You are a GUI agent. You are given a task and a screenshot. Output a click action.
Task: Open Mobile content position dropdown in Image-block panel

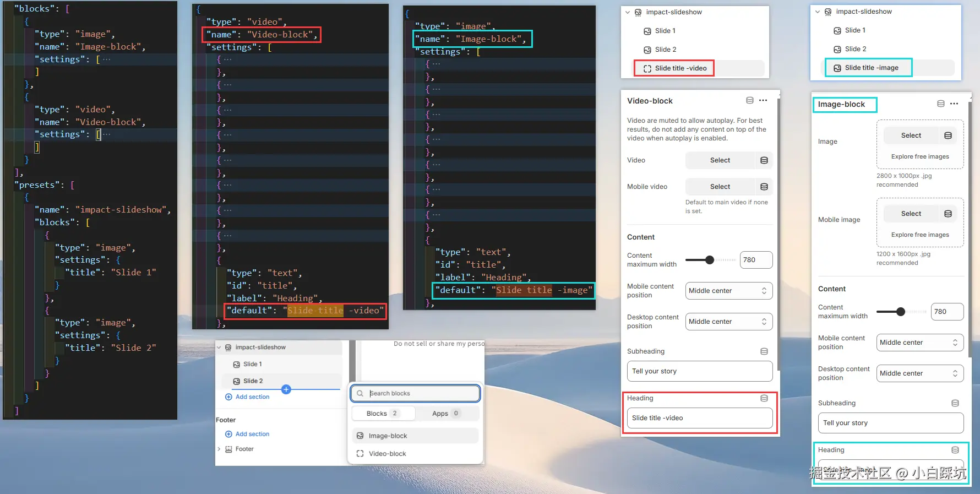(x=920, y=343)
